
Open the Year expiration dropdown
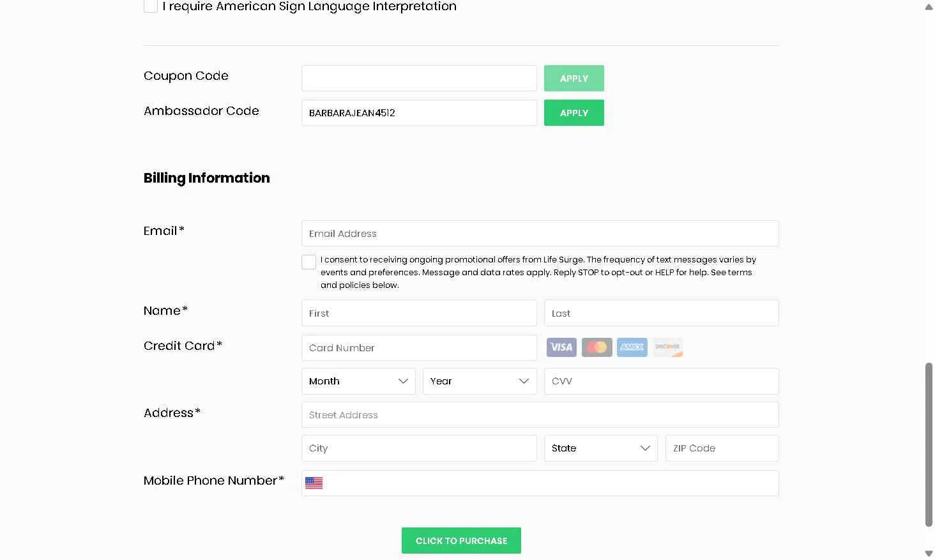point(480,381)
